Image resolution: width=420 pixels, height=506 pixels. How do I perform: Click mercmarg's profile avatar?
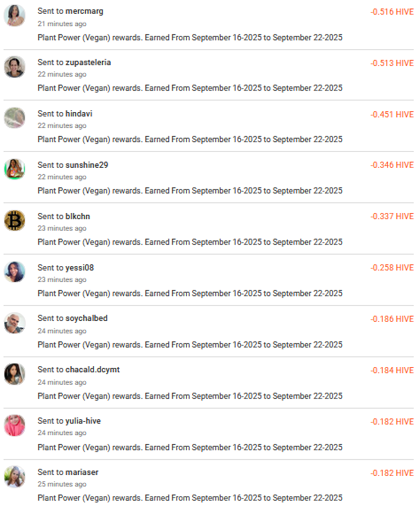15,16
